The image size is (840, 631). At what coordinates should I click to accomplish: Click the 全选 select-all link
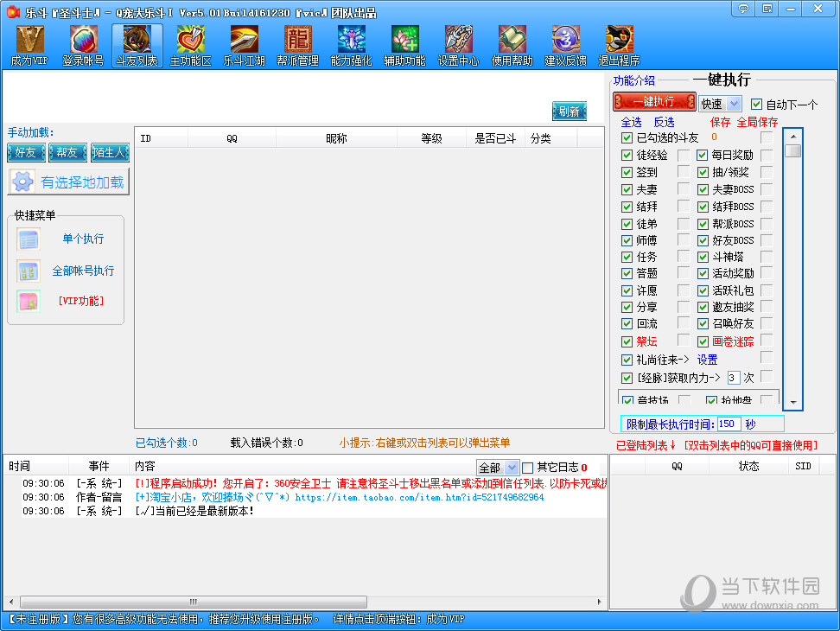click(631, 122)
